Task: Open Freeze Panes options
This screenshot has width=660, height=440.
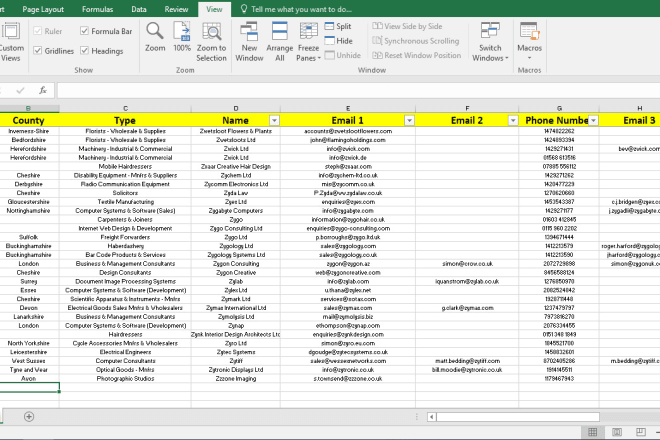Action: (309, 42)
